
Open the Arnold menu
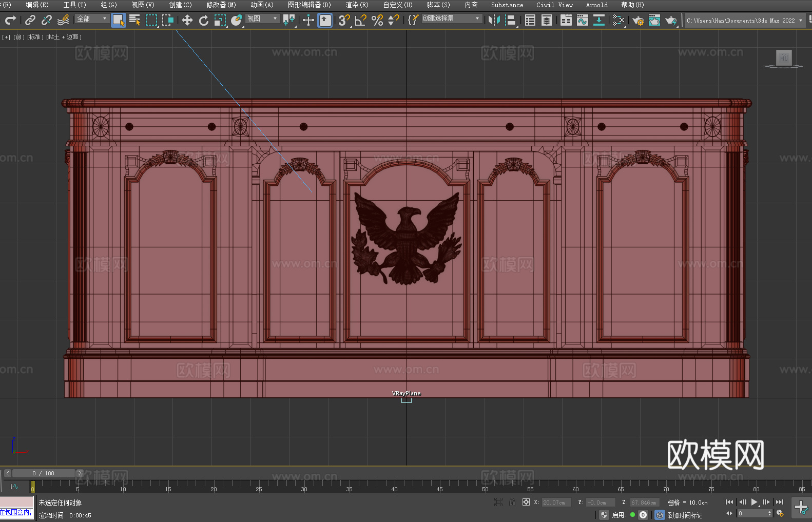pyautogui.click(x=597, y=5)
